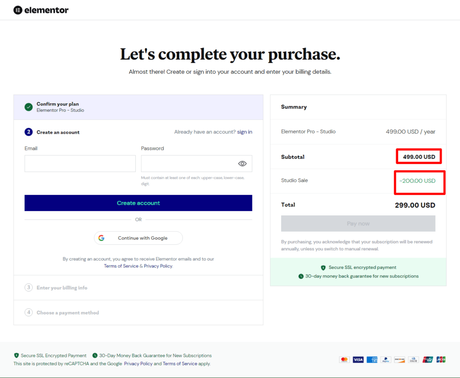Image resolution: width=460 pixels, height=378 pixels.
Task: Click the Summary heading
Action: (294, 107)
